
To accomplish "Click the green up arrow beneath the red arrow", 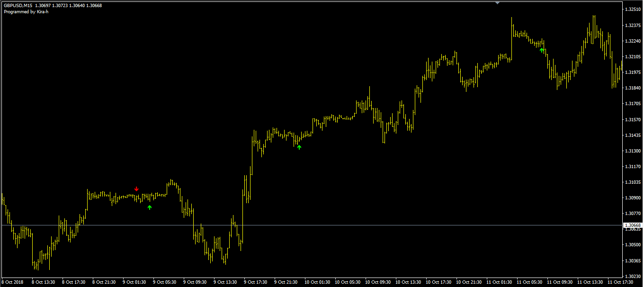I will click(x=150, y=207).
